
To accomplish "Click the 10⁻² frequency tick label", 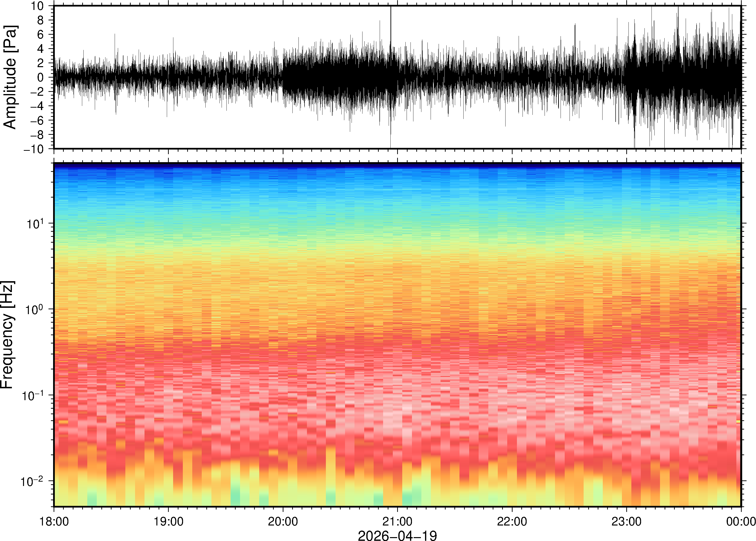I will [32, 481].
